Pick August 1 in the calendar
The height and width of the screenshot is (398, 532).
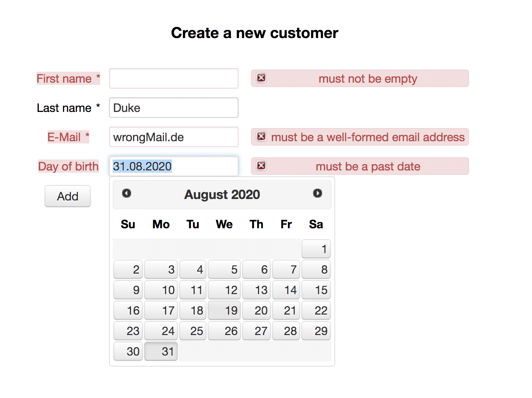(x=316, y=249)
